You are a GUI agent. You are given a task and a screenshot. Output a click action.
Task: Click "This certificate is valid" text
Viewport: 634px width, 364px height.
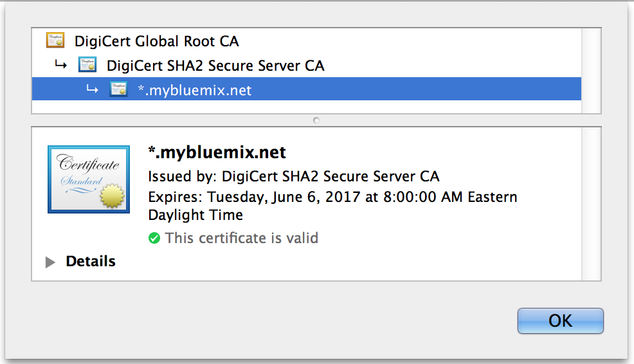[242, 238]
